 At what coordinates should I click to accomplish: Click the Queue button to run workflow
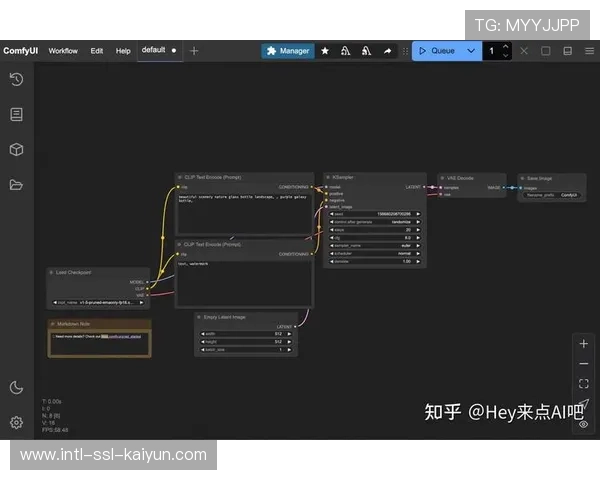(x=437, y=50)
